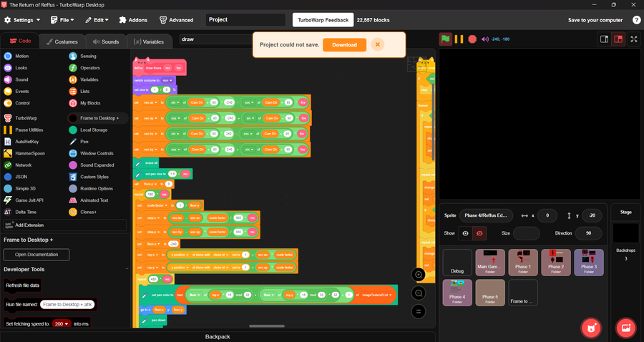This screenshot has width=644, height=342.
Task: Stop the project with the red stop sign
Action: (x=472, y=39)
